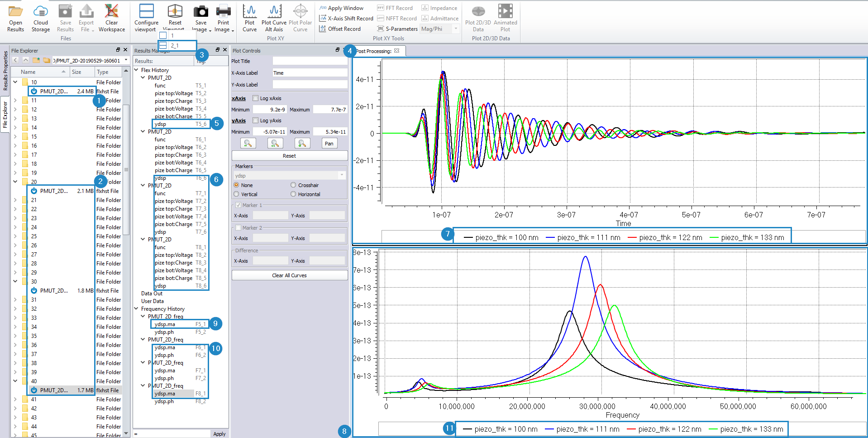Collapse the Frequency History tree node
The height and width of the screenshot is (438, 868).
(136, 309)
